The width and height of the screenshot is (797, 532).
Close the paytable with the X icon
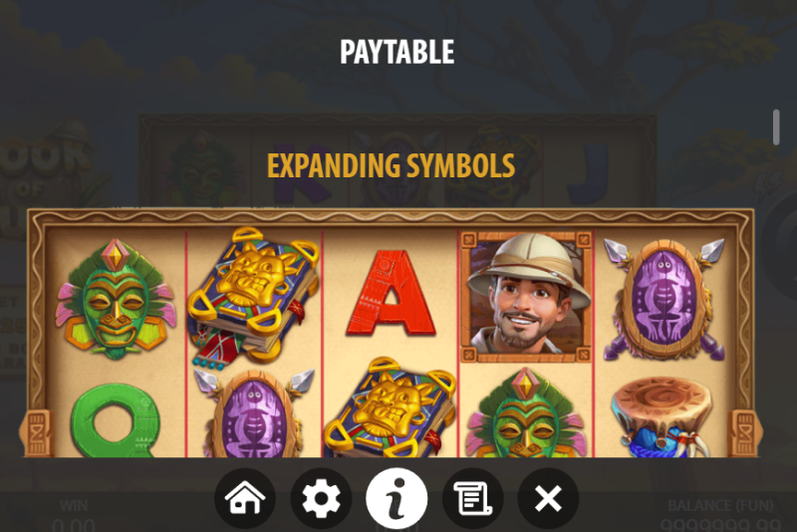pyautogui.click(x=548, y=498)
